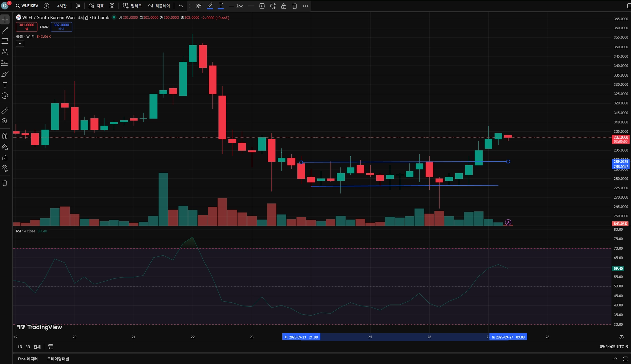Click the 볼륨 · WLFI volume legend

pos(25,36)
